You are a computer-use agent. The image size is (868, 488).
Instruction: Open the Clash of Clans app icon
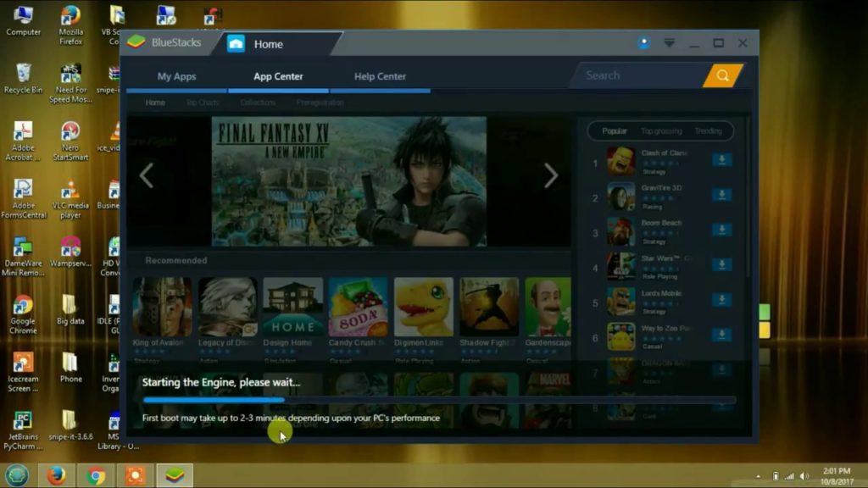[621, 162]
